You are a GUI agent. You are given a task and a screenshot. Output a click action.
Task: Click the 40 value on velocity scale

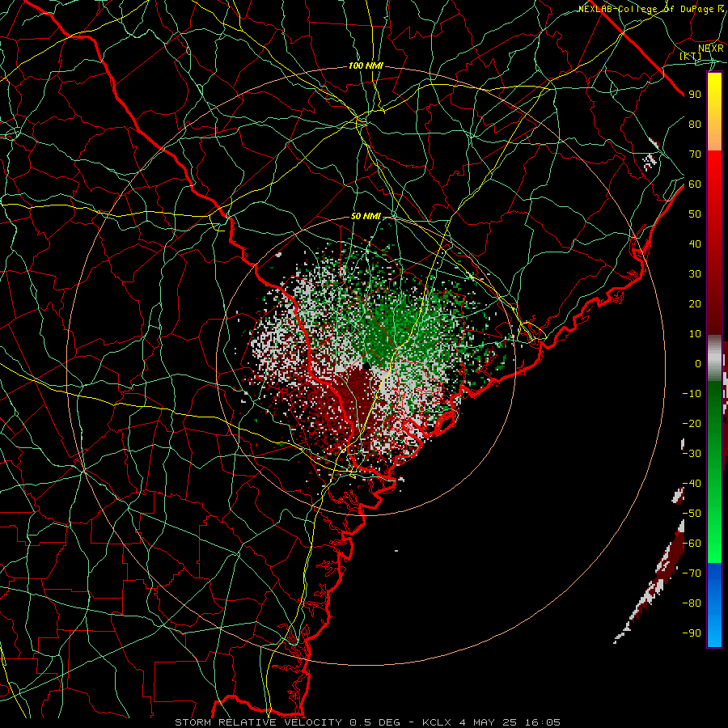[695, 244]
